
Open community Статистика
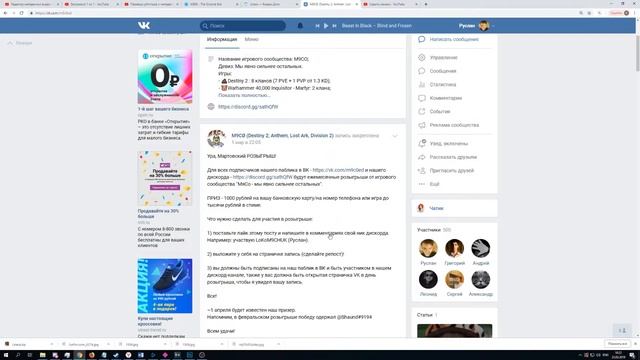pyautogui.click(x=443, y=84)
